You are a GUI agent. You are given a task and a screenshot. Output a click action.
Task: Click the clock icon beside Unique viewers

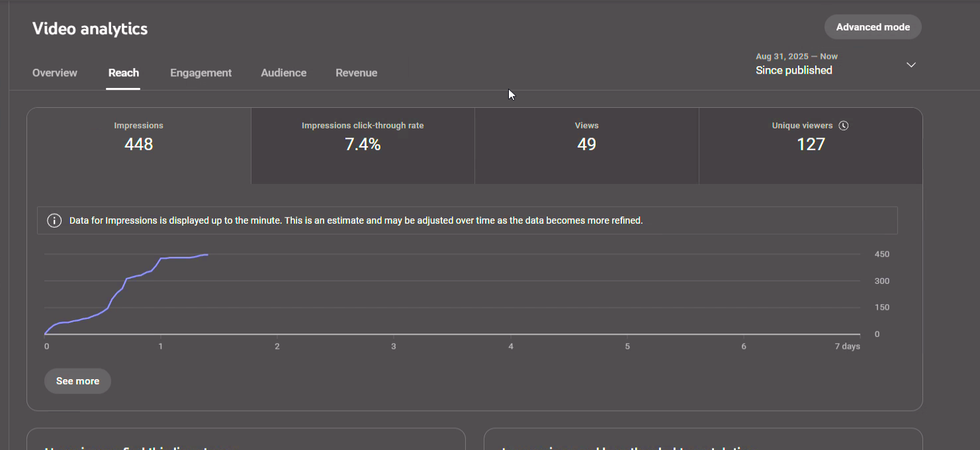point(843,126)
